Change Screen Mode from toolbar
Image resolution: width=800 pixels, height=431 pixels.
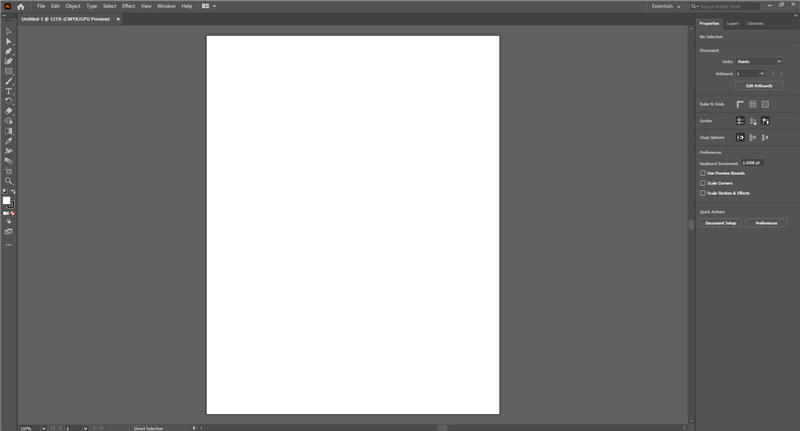(9, 232)
